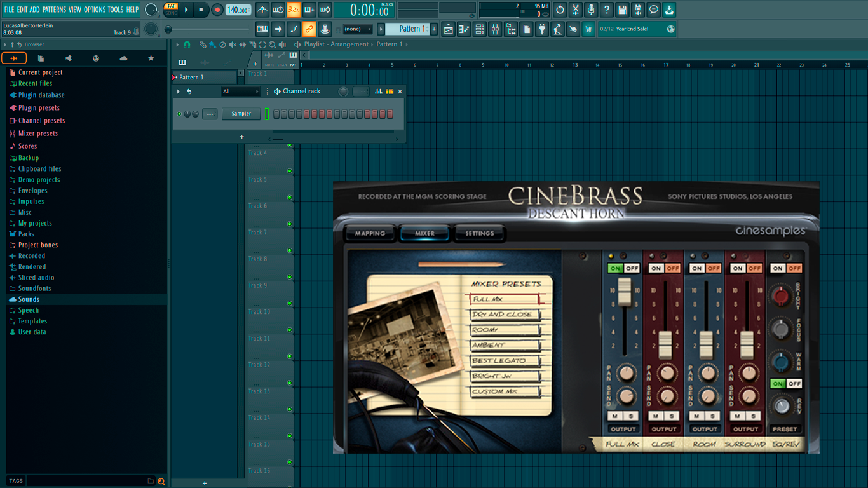This screenshot has height=488, width=868.
Task: Expand the playlist menu arrow
Action: coord(178,44)
